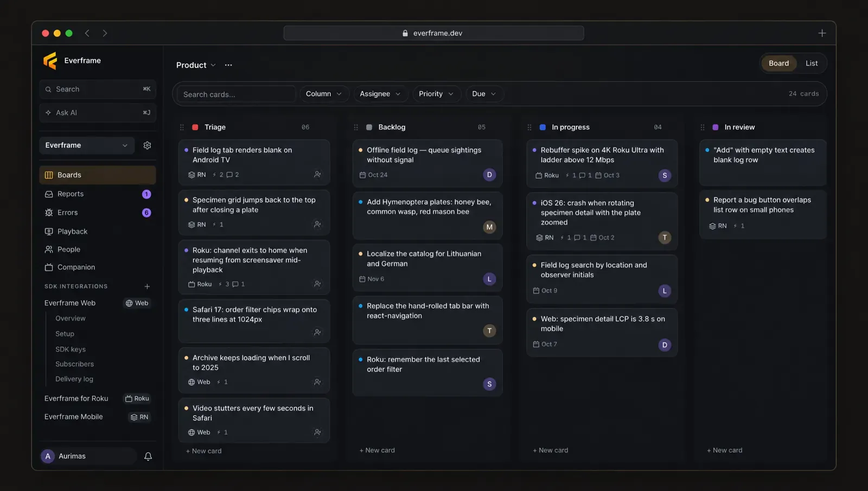Click the M avatar on Hymenoptera plates card
This screenshot has height=491, width=868.
[x=489, y=227]
